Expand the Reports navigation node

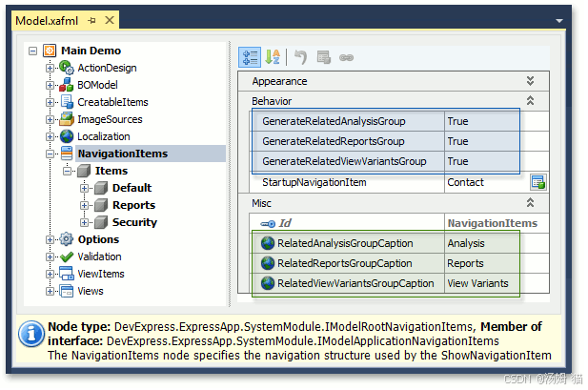[x=85, y=205]
